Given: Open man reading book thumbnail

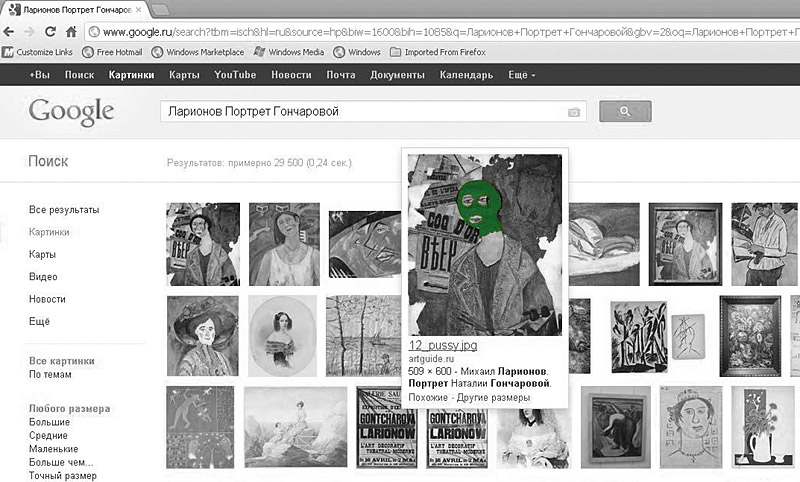Looking at the screenshot, I should click(x=764, y=244).
